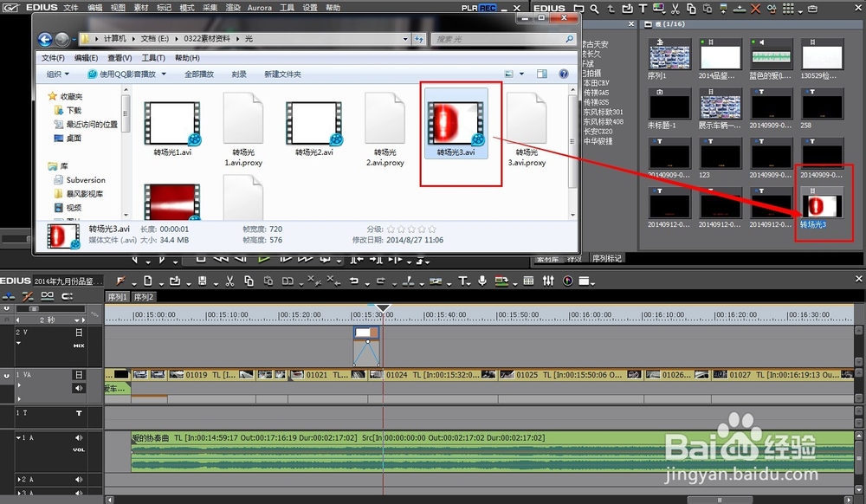Toggle 2 A track audio mute speaker
866x504 pixels.
tap(79, 480)
